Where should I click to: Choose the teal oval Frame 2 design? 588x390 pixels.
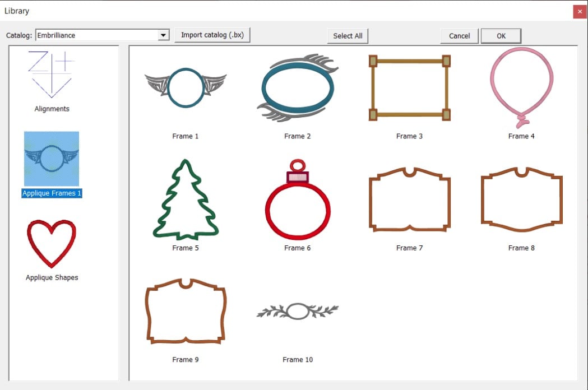coord(298,88)
